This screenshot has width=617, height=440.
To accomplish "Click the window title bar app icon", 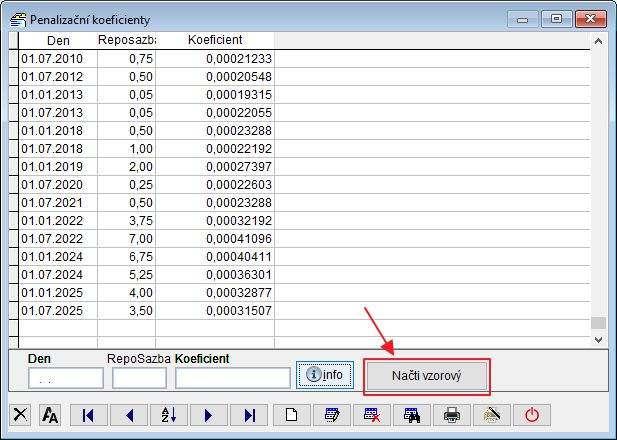I will [x=18, y=19].
